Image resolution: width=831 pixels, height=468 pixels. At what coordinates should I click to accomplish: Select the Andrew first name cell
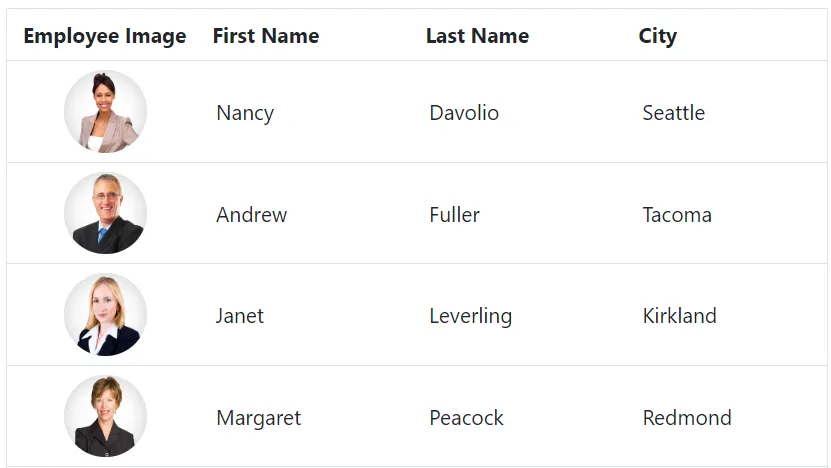tap(251, 215)
